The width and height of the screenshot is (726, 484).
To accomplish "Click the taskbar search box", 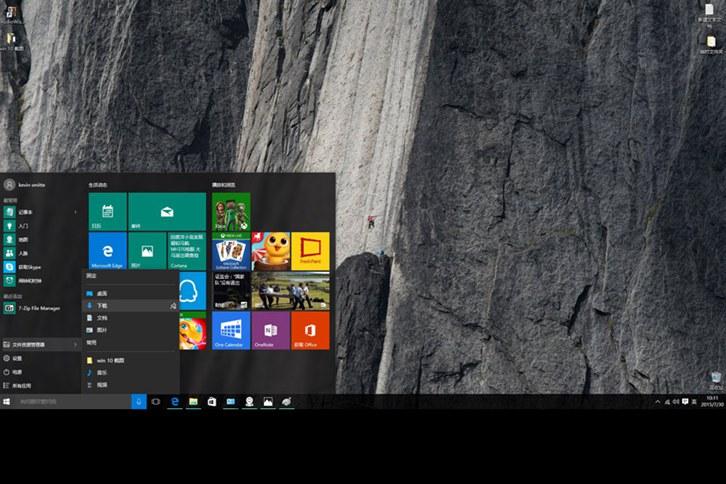I will point(73,402).
